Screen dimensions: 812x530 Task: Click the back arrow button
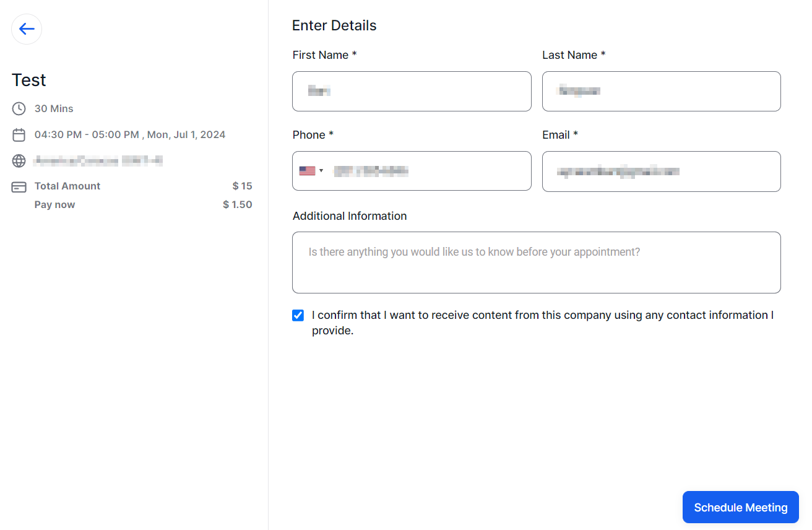pos(27,29)
